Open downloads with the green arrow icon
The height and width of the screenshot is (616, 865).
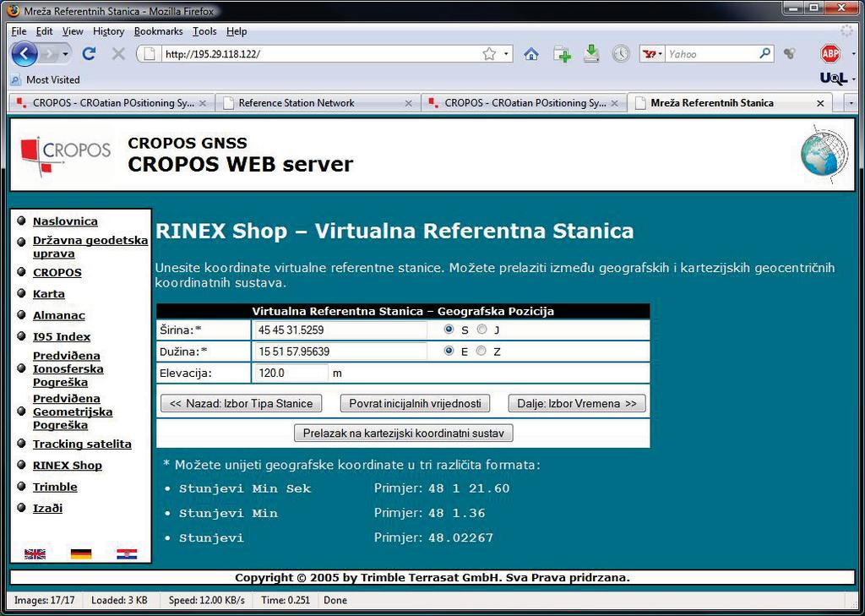point(591,53)
